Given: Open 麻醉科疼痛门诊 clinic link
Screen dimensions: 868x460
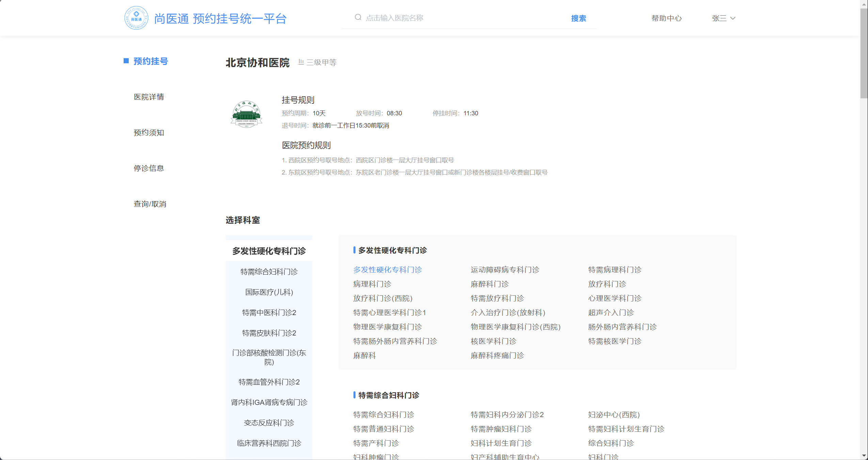Looking at the screenshot, I should [x=497, y=355].
